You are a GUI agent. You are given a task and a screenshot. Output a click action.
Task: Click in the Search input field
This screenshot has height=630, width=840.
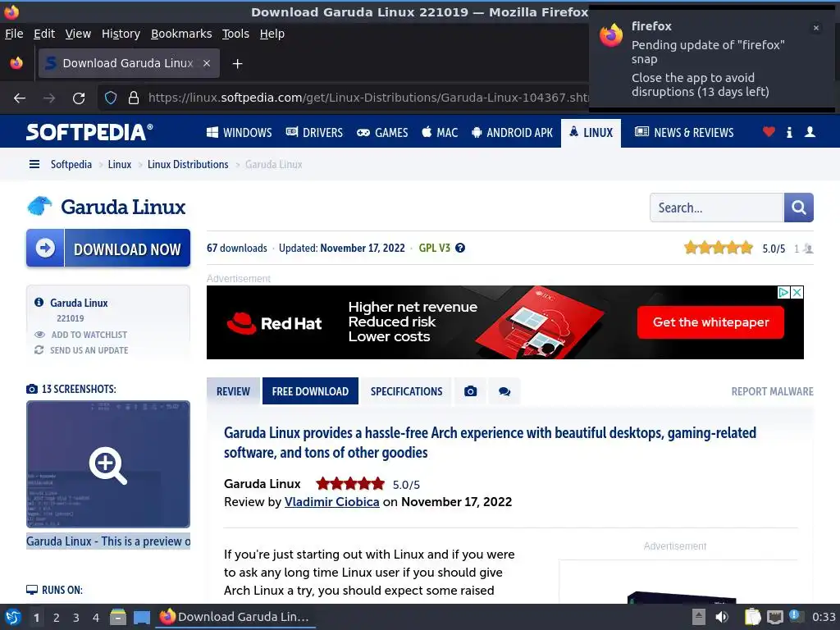coord(716,208)
